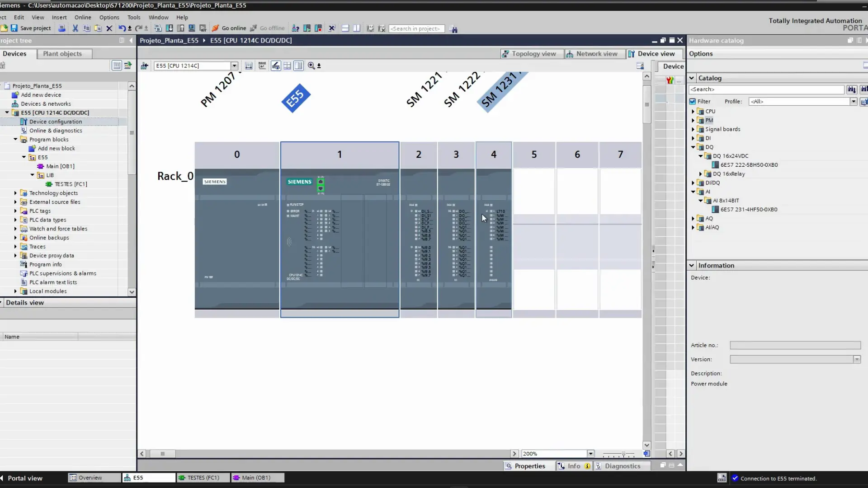Expand the Signal boards catalog folder
The image size is (868, 488).
tap(693, 129)
